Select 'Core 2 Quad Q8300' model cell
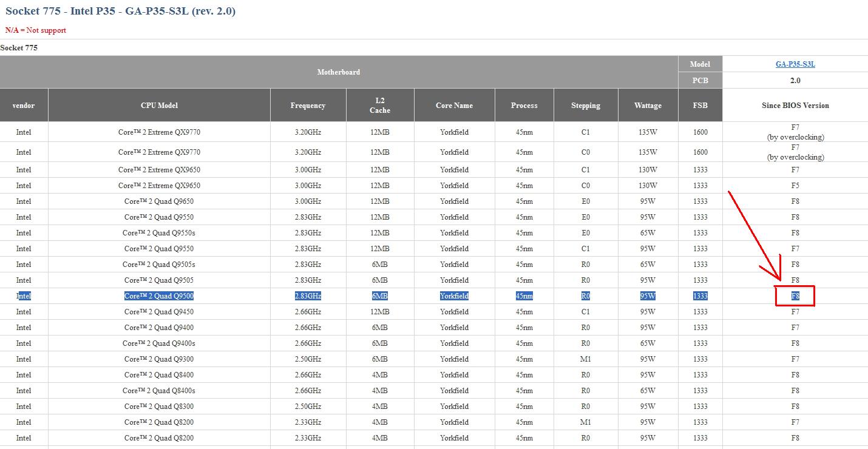This screenshot has width=868, height=449. point(159,407)
